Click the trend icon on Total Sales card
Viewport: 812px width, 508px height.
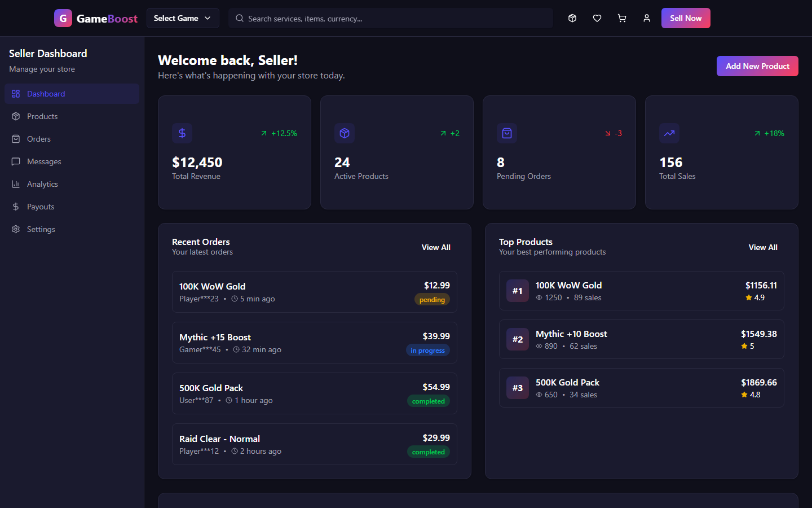tap(669, 133)
